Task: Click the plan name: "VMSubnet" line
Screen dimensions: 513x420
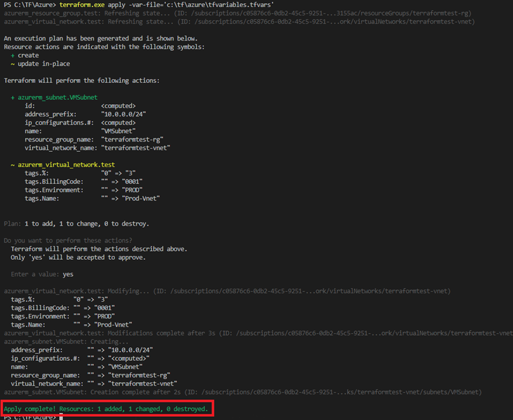Action: [80, 131]
